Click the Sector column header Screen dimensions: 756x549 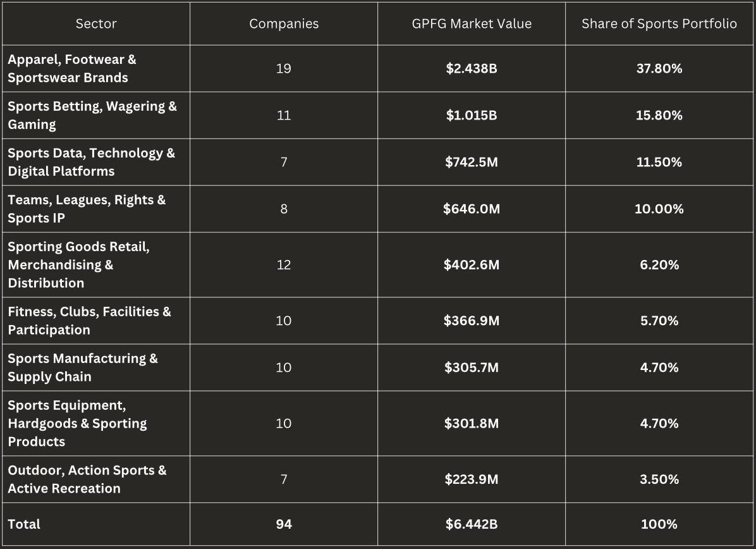[96, 23]
